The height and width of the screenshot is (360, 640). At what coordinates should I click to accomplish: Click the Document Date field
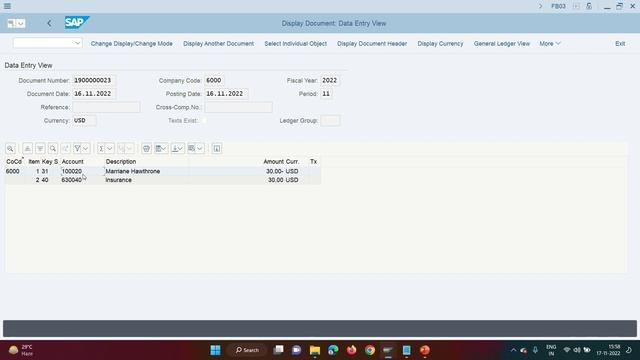click(x=94, y=94)
